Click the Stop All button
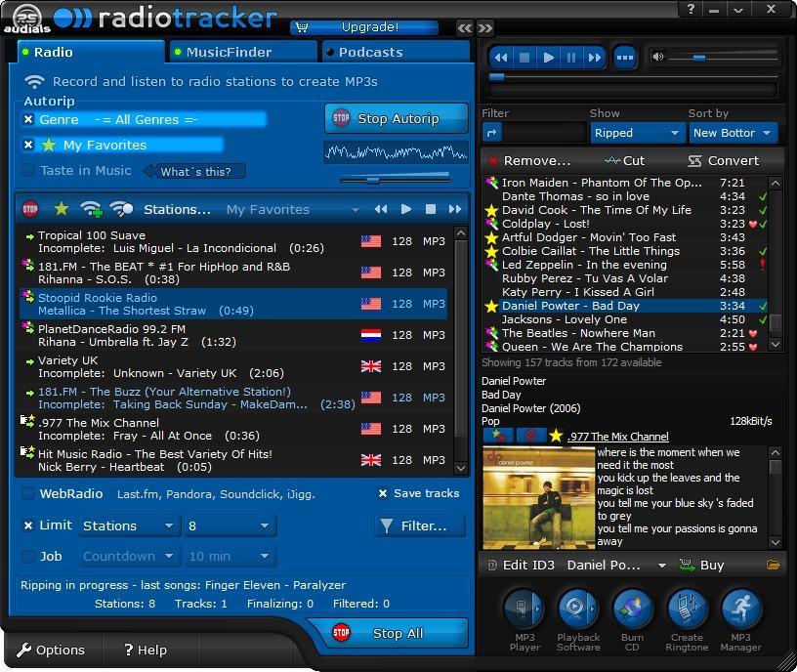 tap(392, 633)
